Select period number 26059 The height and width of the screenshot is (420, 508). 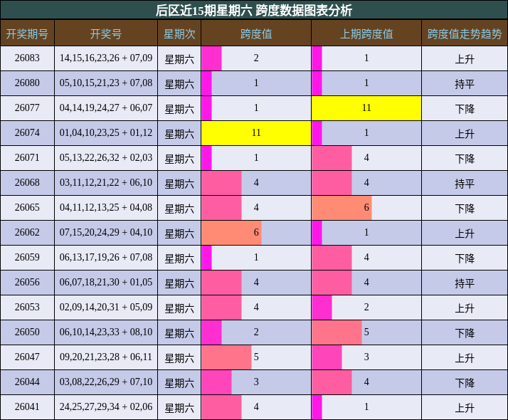pyautogui.click(x=27, y=257)
